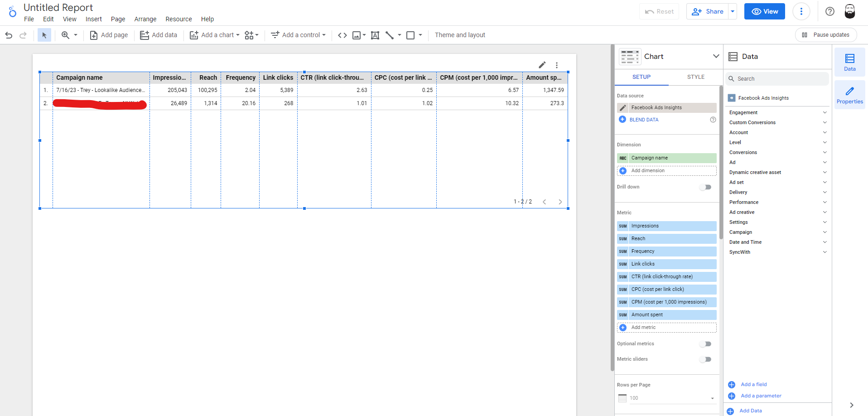The image size is (868, 416).
Task: Enable the Metric sliders toggle
Action: [705, 359]
